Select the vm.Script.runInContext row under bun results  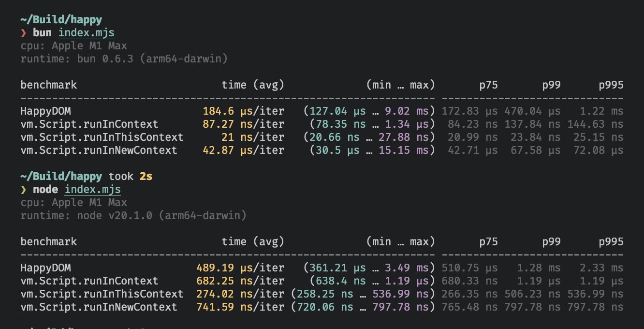pos(88,124)
